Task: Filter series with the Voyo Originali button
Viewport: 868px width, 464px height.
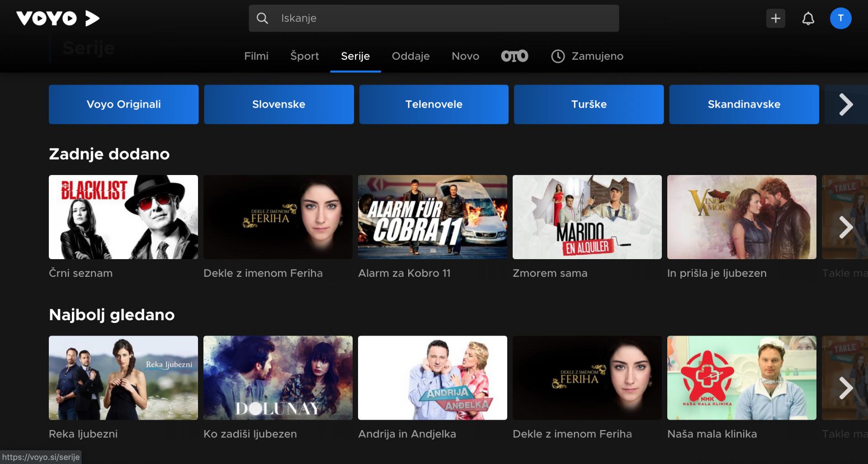Action: [123, 104]
